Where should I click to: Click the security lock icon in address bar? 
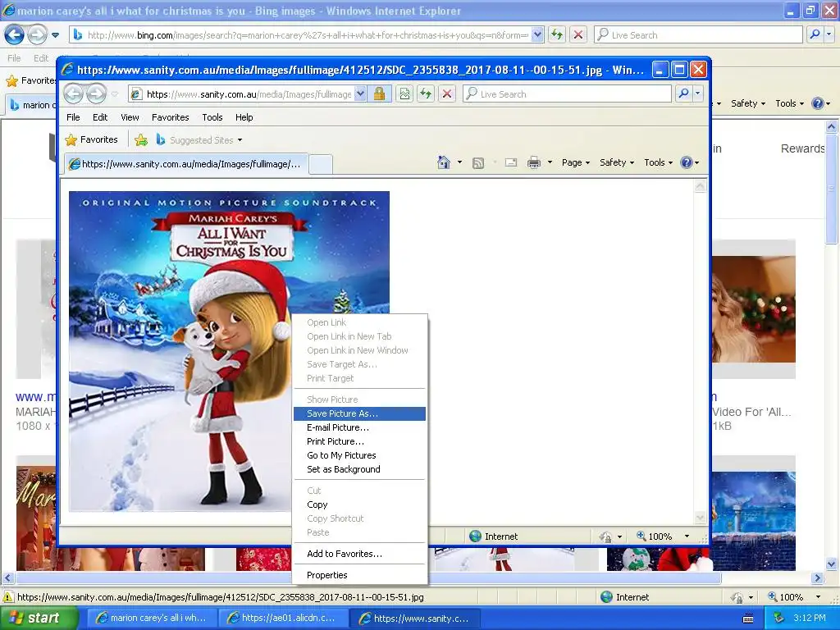[x=379, y=94]
